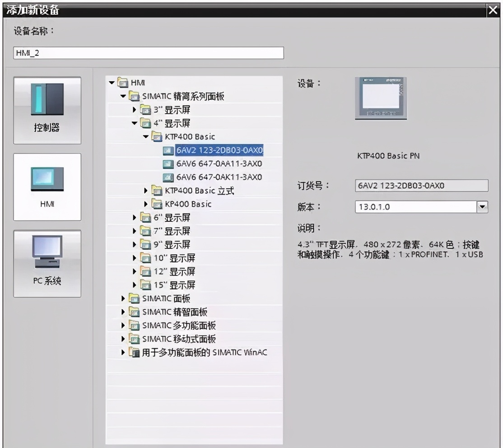Expand the KTP400 Basic 立式 node
This screenshot has width=503, height=448.
click(x=146, y=191)
